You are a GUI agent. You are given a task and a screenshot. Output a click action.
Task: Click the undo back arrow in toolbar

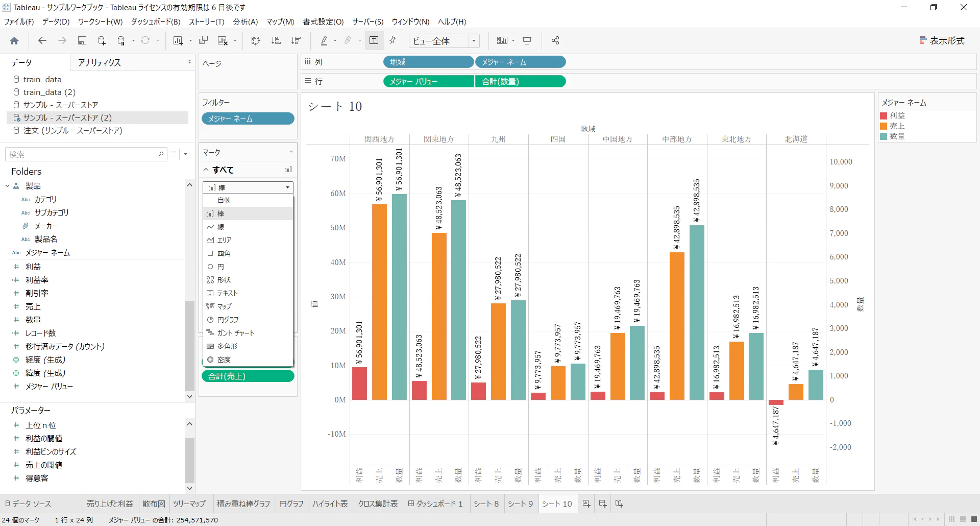(42, 40)
